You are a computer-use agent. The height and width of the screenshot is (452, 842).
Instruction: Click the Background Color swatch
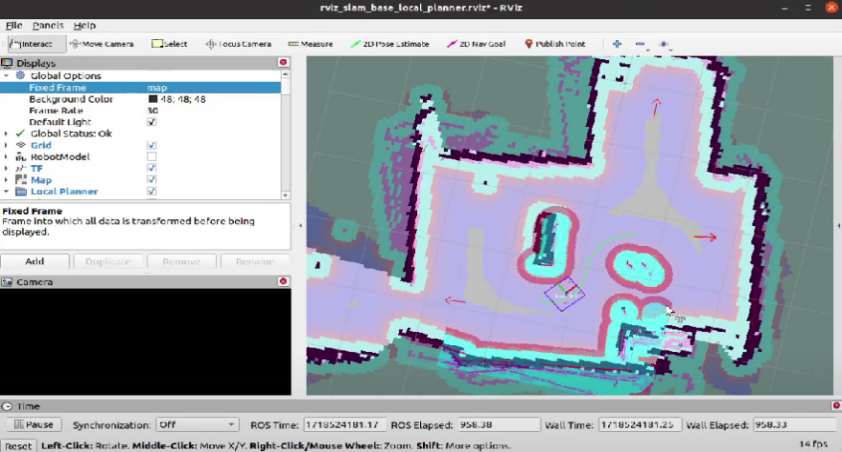(x=153, y=99)
